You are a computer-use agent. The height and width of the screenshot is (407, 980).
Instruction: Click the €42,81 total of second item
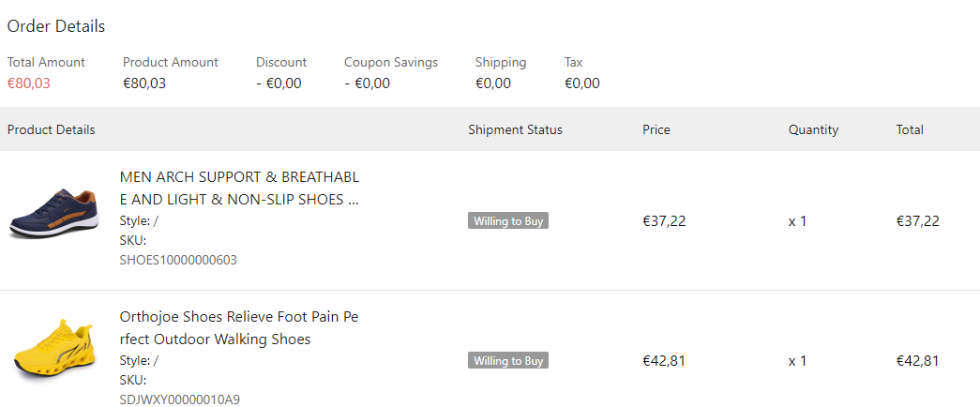[917, 361]
